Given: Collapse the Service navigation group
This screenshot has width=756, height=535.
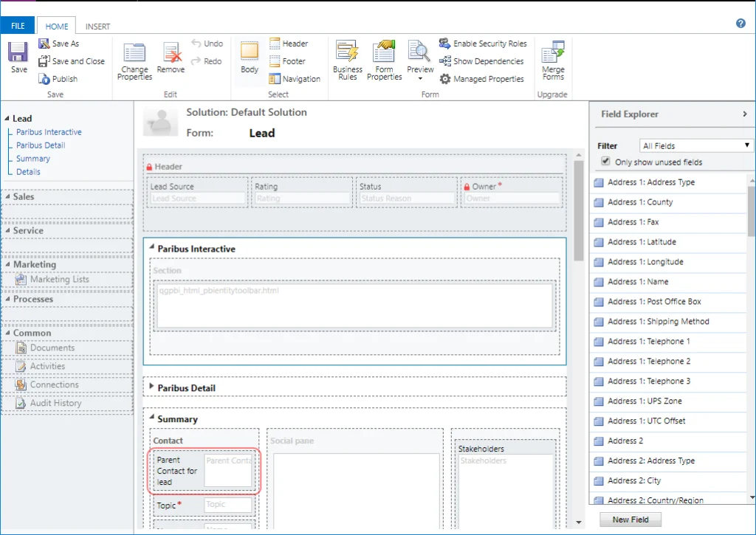Looking at the screenshot, I should click(x=7, y=230).
